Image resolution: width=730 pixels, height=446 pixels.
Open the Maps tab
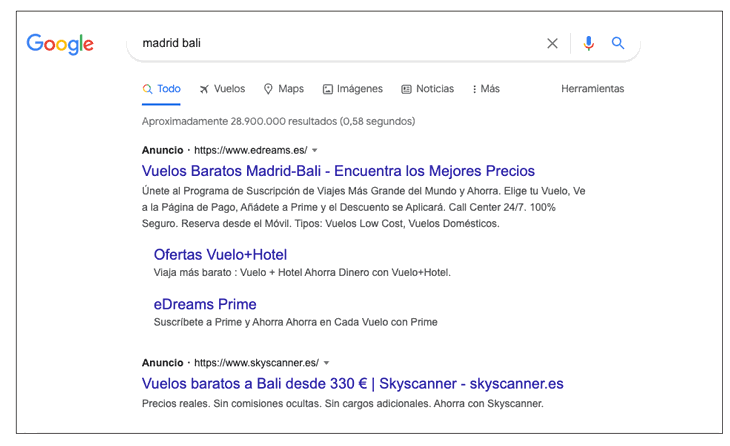pos(284,89)
